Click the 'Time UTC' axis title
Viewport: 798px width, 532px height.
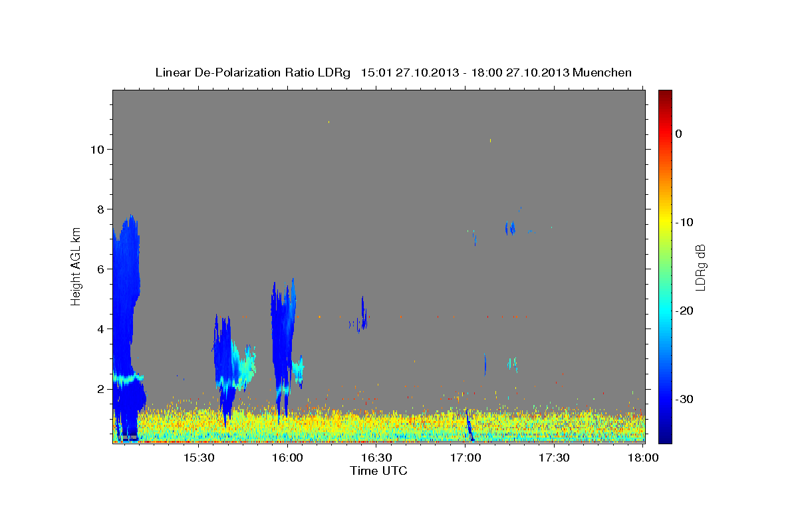(378, 471)
